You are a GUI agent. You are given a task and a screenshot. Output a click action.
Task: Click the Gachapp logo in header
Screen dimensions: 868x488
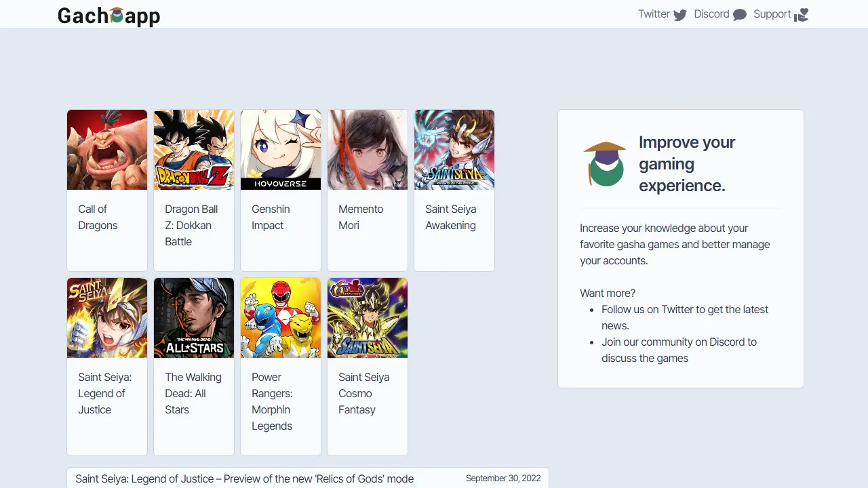[x=108, y=15]
